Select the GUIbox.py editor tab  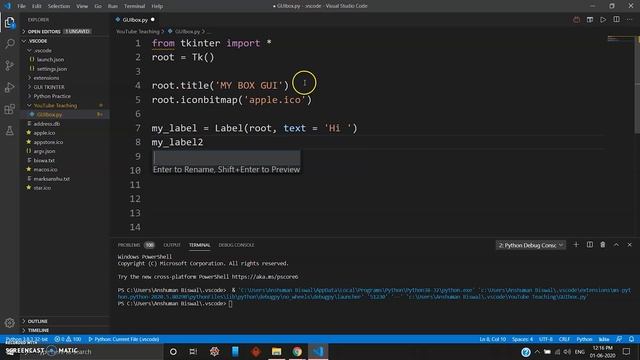tap(135, 20)
